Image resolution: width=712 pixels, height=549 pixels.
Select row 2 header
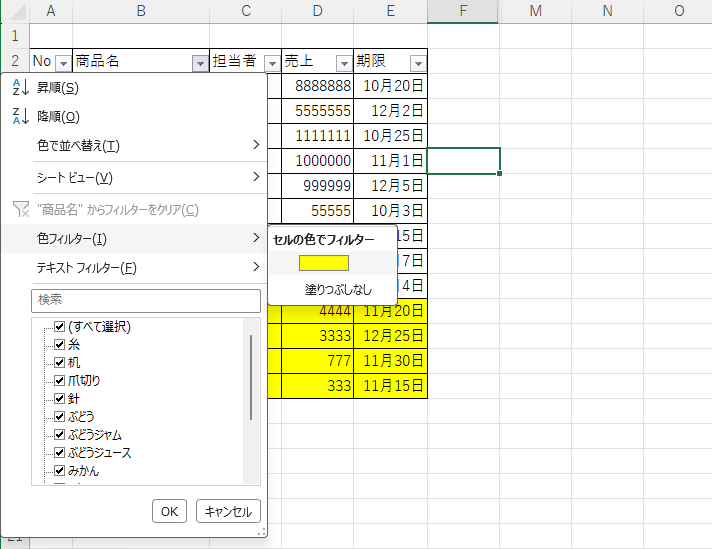(x=15, y=60)
